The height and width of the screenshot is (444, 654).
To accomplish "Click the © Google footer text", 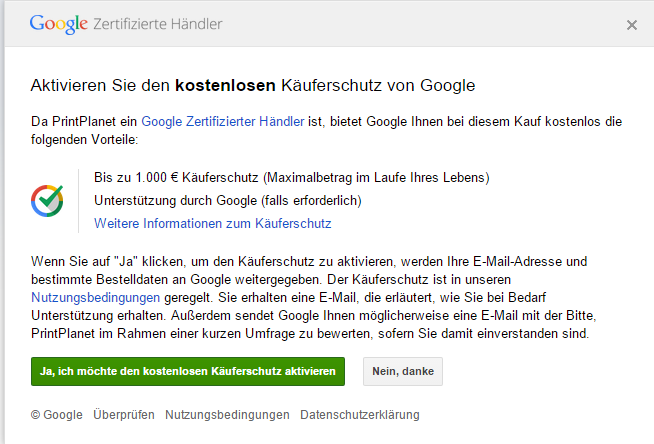I will point(57,415).
